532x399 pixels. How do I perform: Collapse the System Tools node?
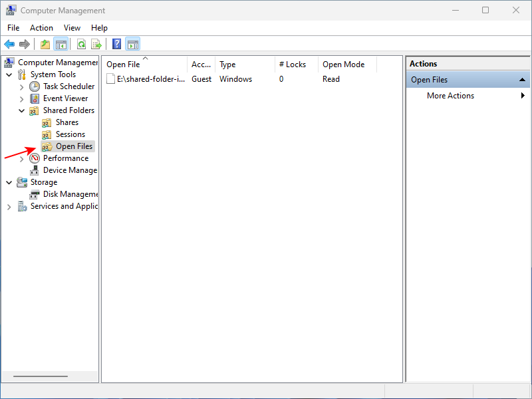point(9,74)
